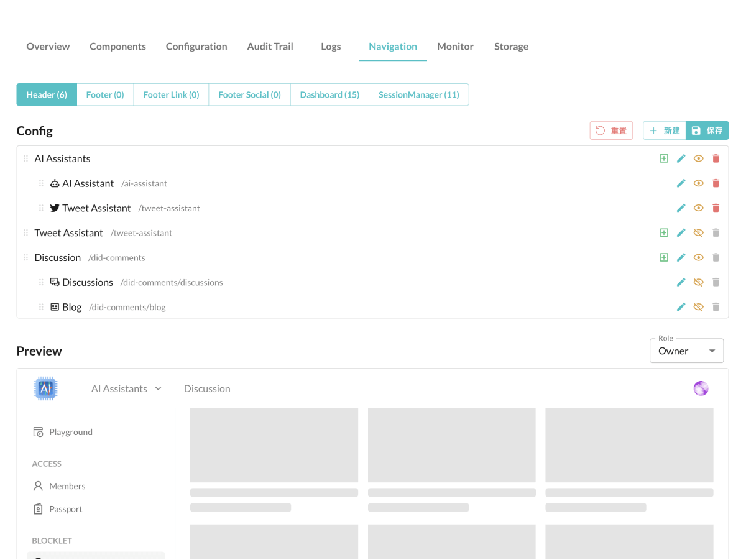746x560 pixels.
Task: Click the profile avatar in the preview
Action: coord(701,388)
